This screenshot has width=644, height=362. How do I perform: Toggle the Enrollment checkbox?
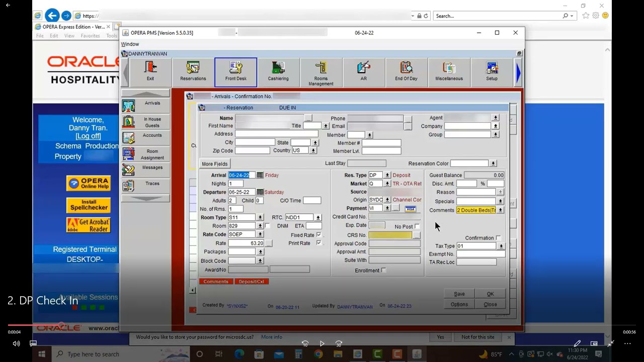coord(383,270)
